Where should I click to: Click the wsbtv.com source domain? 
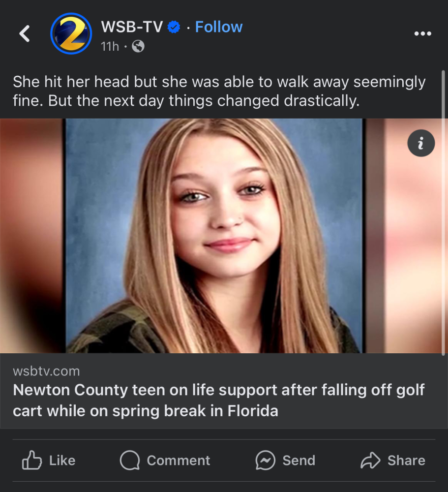[x=46, y=370]
